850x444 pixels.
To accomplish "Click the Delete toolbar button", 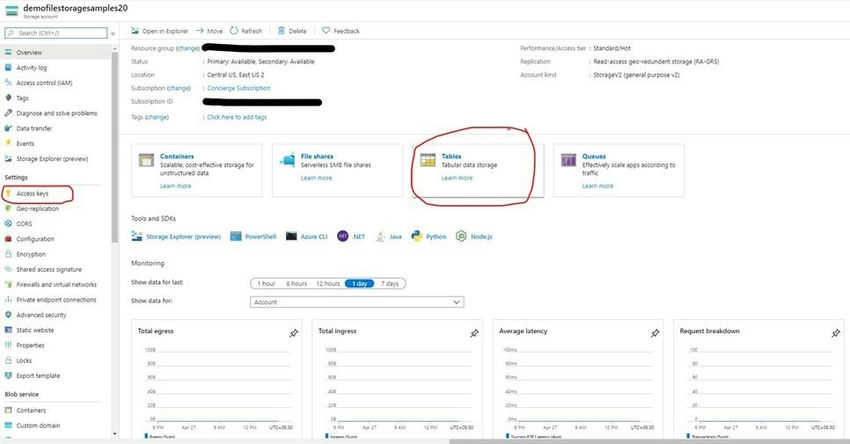I will [292, 31].
